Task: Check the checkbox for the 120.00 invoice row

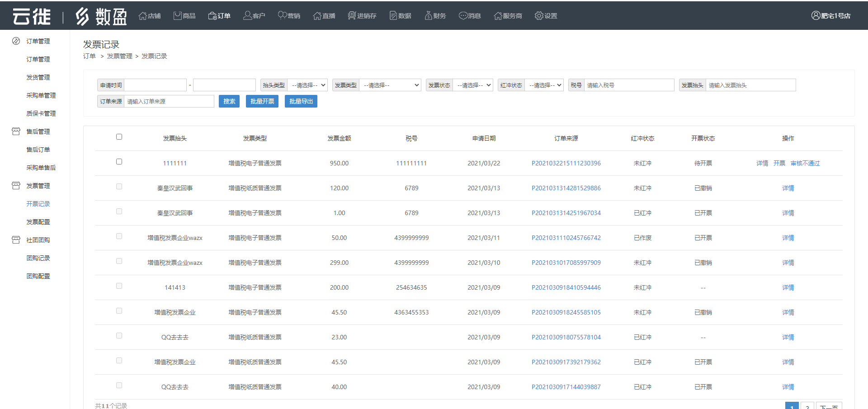Action: (x=119, y=187)
